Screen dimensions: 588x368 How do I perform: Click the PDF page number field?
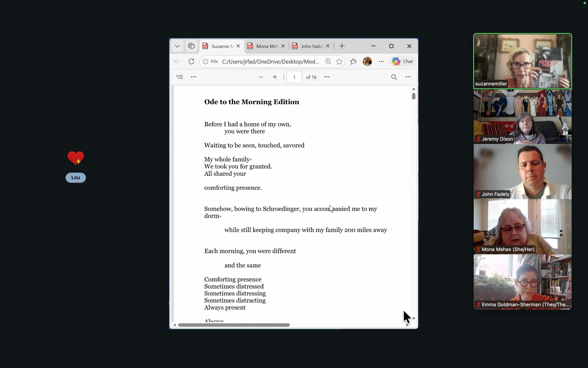[x=294, y=77]
